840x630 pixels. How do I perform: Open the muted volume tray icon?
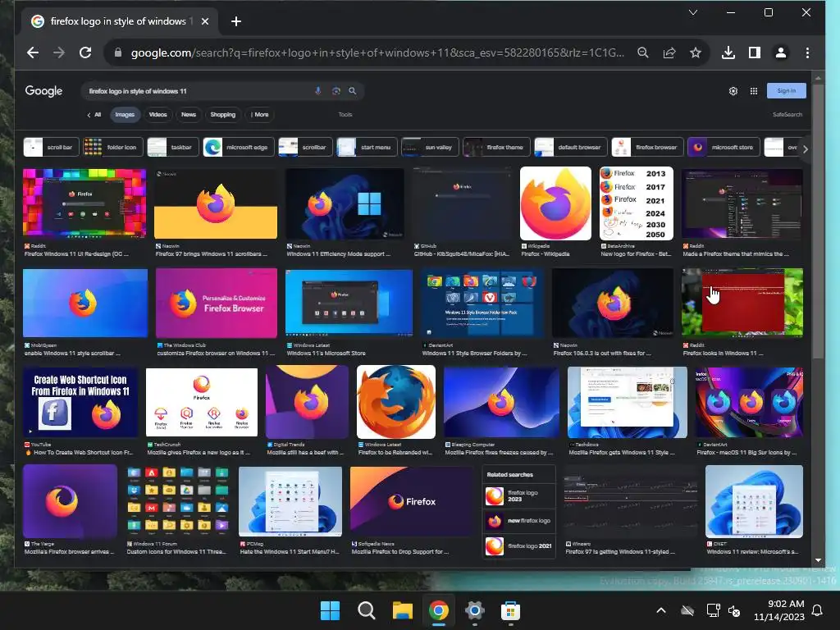(734, 610)
